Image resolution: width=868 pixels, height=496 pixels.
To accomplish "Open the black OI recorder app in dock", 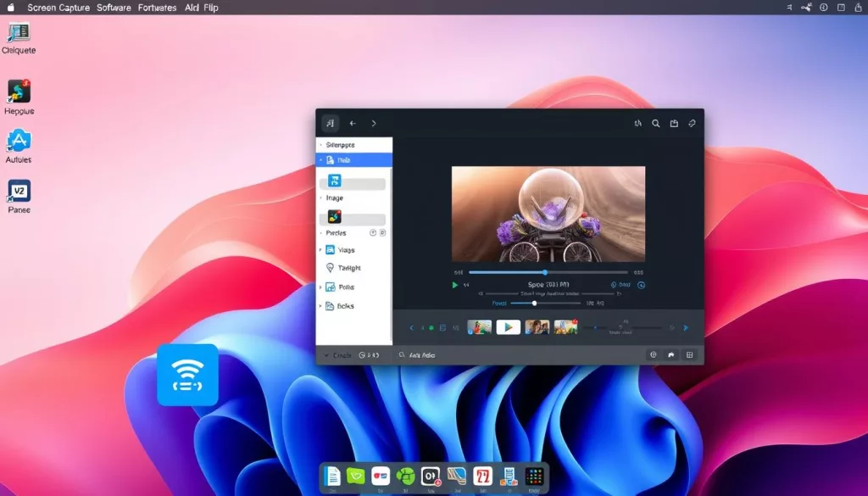I will pyautogui.click(x=431, y=476).
